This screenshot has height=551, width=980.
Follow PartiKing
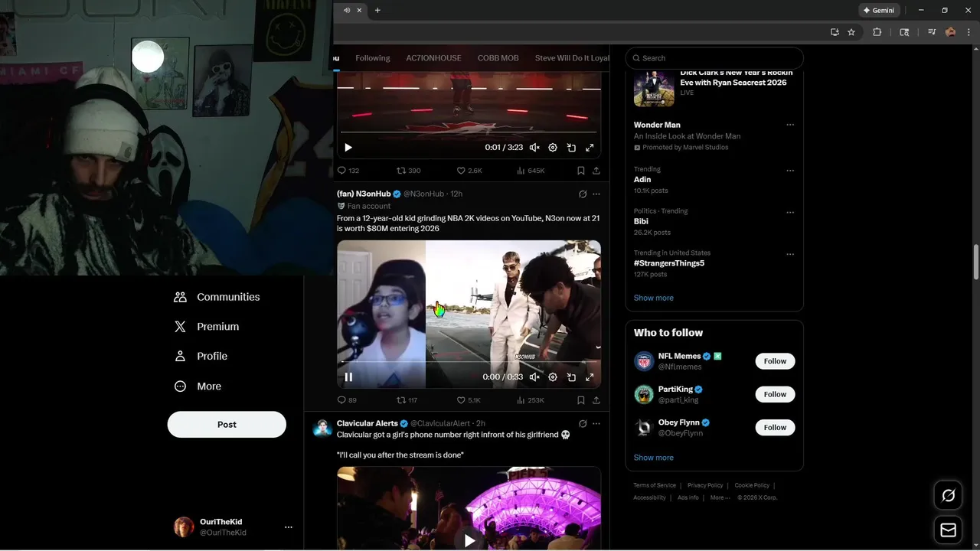tap(775, 394)
